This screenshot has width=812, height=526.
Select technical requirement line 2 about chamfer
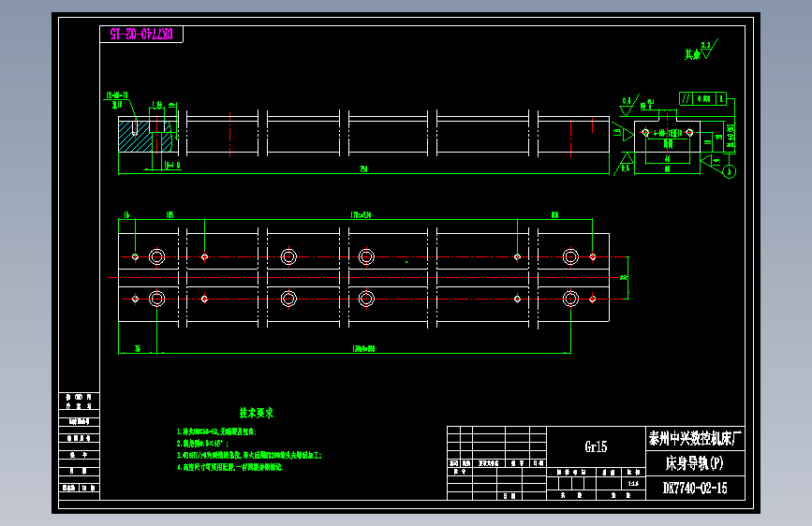point(202,443)
